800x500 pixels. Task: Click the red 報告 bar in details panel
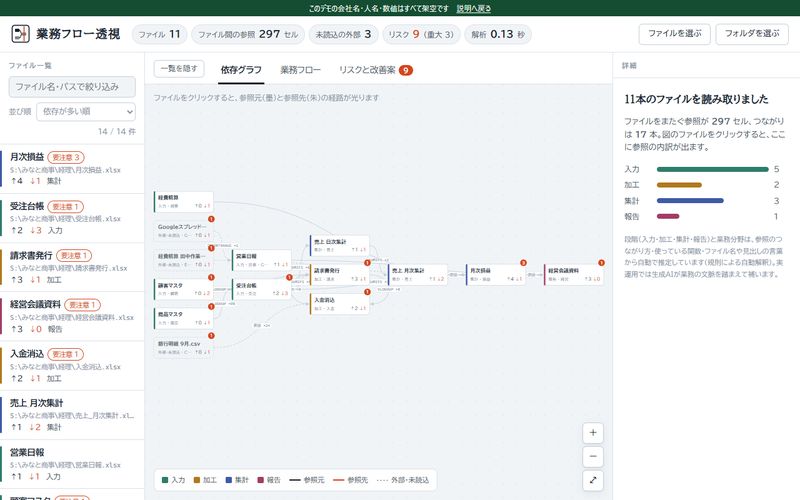pyautogui.click(x=668, y=216)
